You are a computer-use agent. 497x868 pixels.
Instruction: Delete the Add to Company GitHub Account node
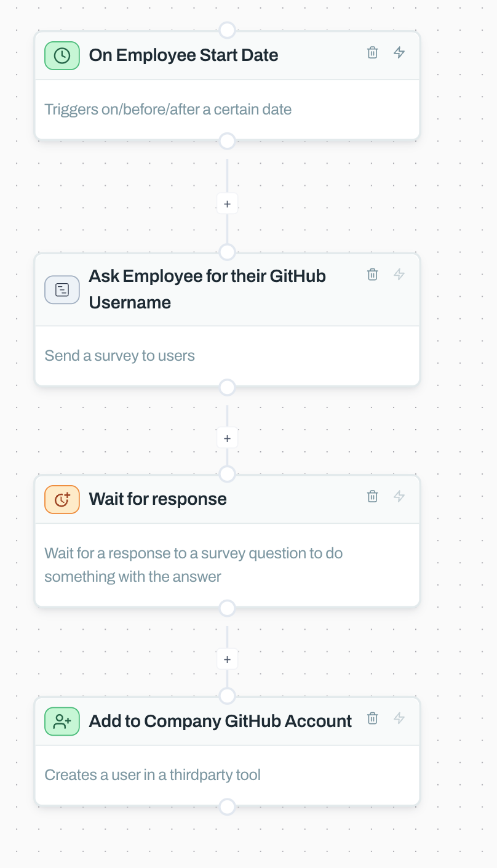pyautogui.click(x=372, y=718)
